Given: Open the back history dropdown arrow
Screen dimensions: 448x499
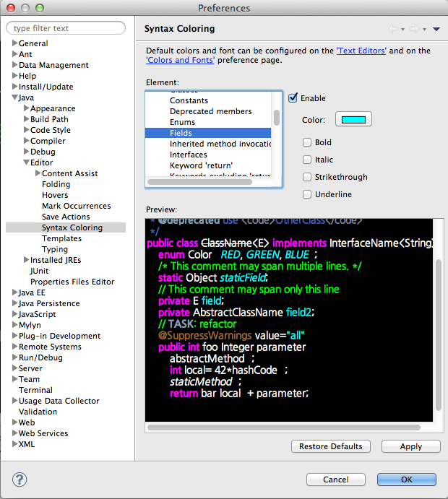Looking at the screenshot, I should pos(402,30).
